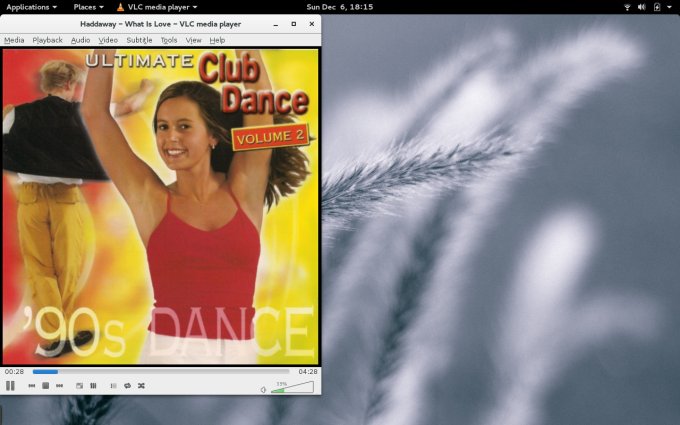Close the VLC media player window
Viewport: 680px width, 425px height.
tap(311, 24)
